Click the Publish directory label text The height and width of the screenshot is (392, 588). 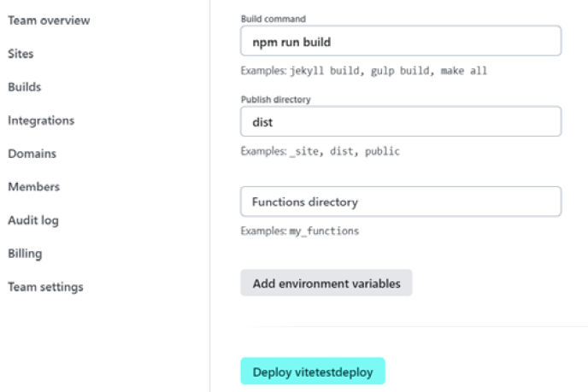click(x=276, y=99)
